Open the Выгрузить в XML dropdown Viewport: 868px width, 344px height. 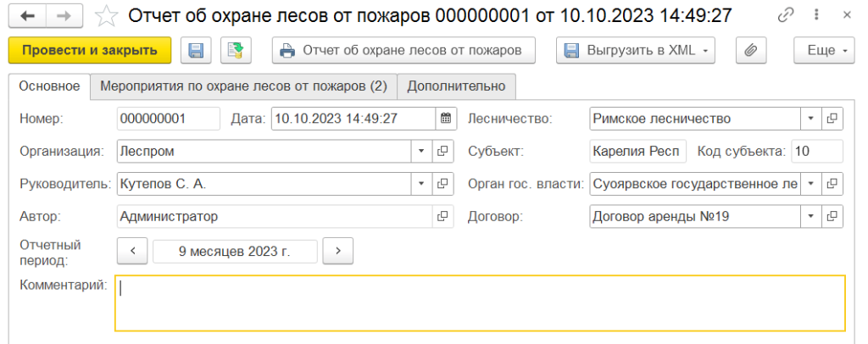[x=636, y=50]
